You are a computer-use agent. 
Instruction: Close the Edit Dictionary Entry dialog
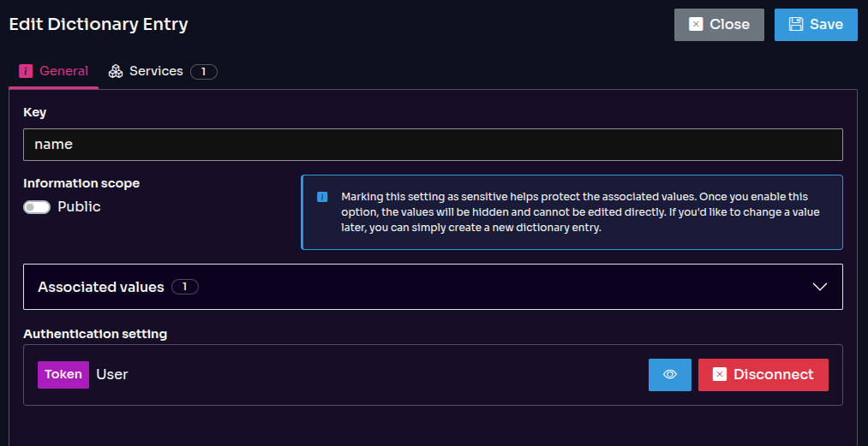[718, 25]
